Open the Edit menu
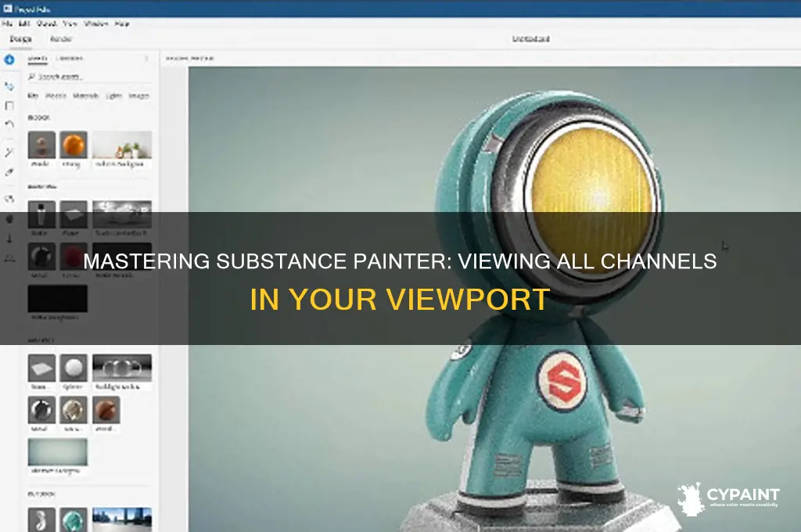 tap(23, 23)
